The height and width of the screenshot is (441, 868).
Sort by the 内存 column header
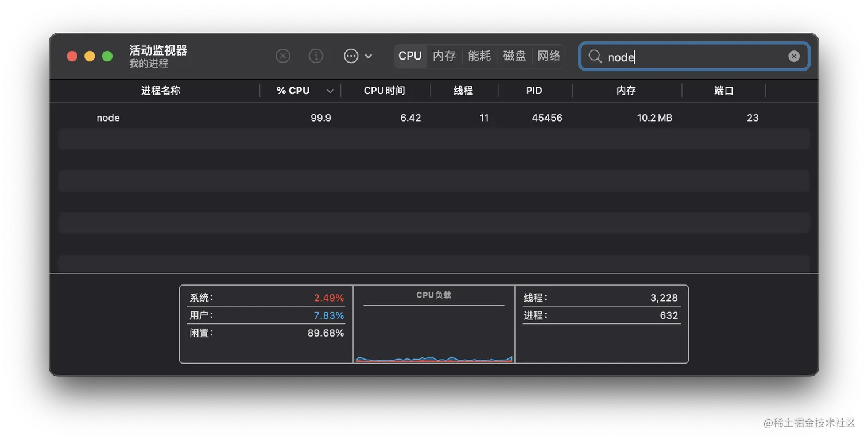[626, 91]
